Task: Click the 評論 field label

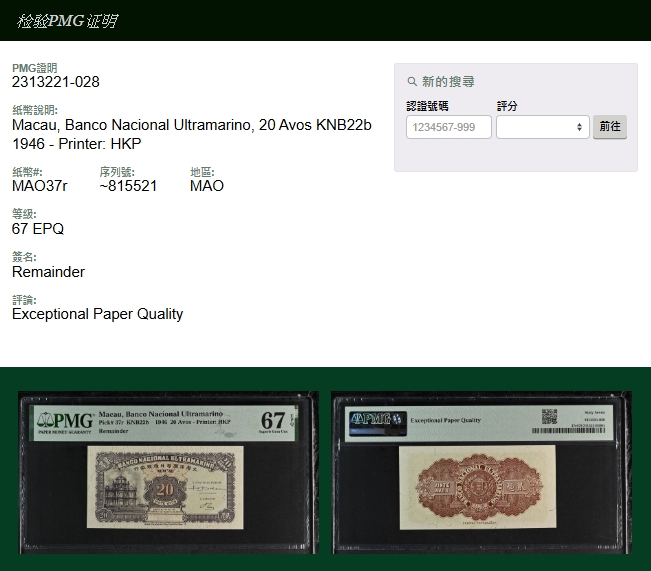Action: (24, 300)
